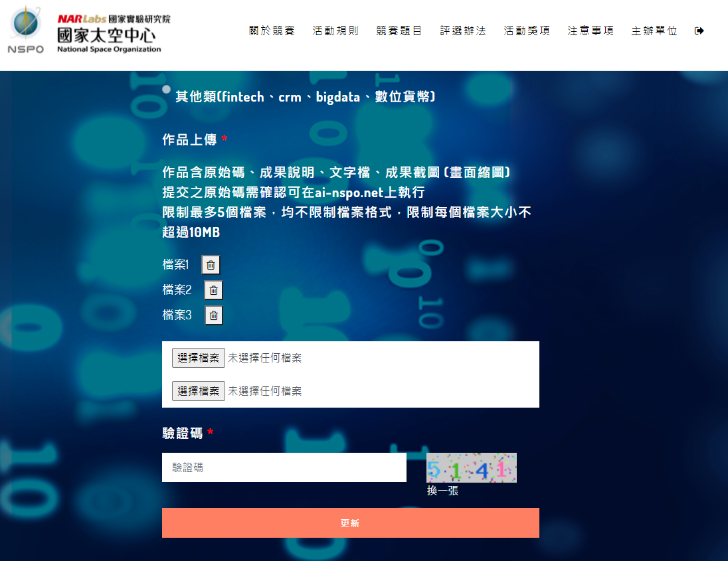Image resolution: width=728 pixels, height=561 pixels.
Task: Click the captcha image showing 5141
Action: click(471, 468)
